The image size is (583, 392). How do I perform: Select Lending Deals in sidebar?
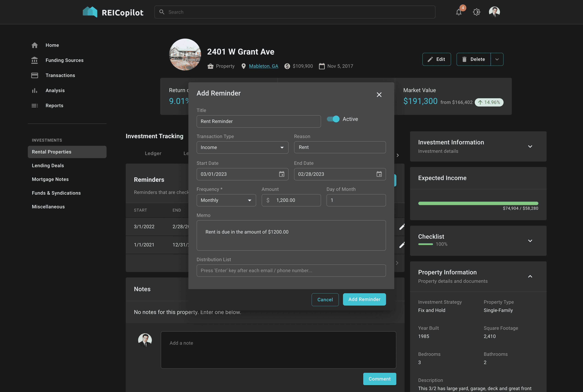coord(48,165)
